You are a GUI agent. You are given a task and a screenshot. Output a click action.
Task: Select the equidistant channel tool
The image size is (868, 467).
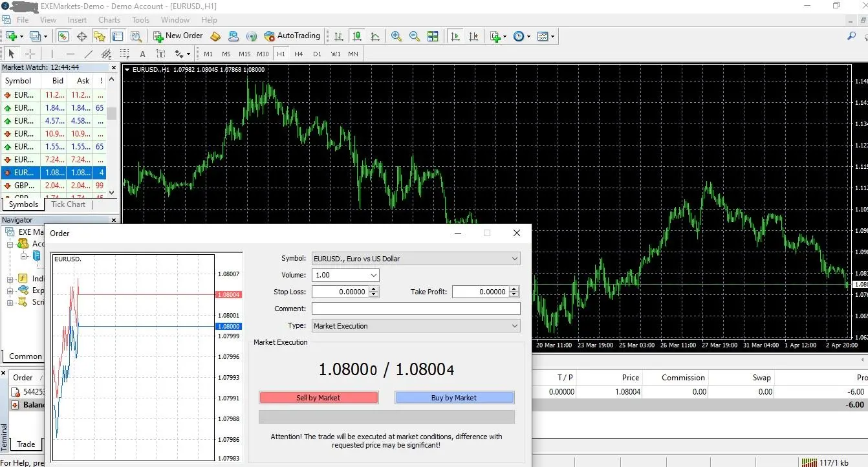tap(107, 54)
